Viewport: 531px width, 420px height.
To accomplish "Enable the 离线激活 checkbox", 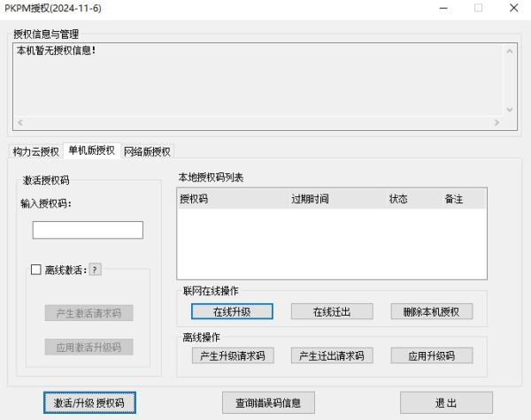I will coord(36,270).
